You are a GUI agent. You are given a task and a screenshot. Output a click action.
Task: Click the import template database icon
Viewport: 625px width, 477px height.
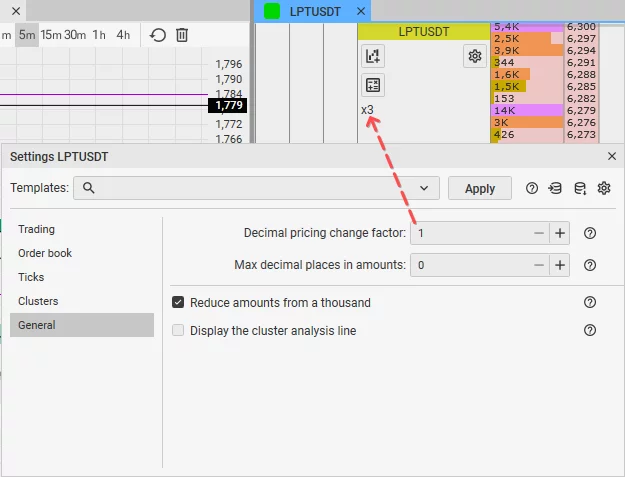coord(555,188)
